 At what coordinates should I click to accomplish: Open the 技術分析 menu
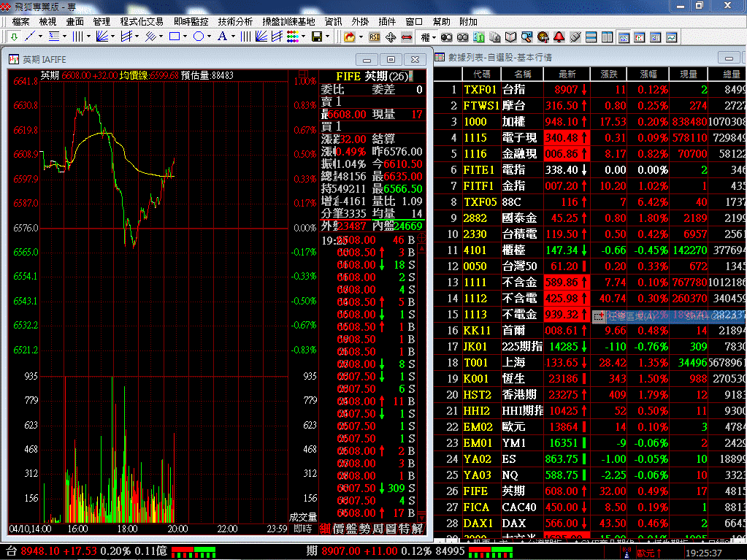235,21
